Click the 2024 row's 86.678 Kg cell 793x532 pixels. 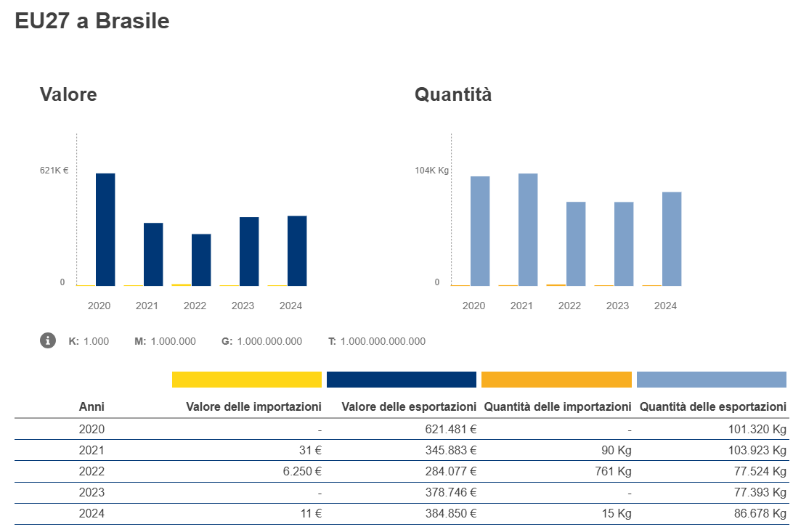(x=756, y=514)
